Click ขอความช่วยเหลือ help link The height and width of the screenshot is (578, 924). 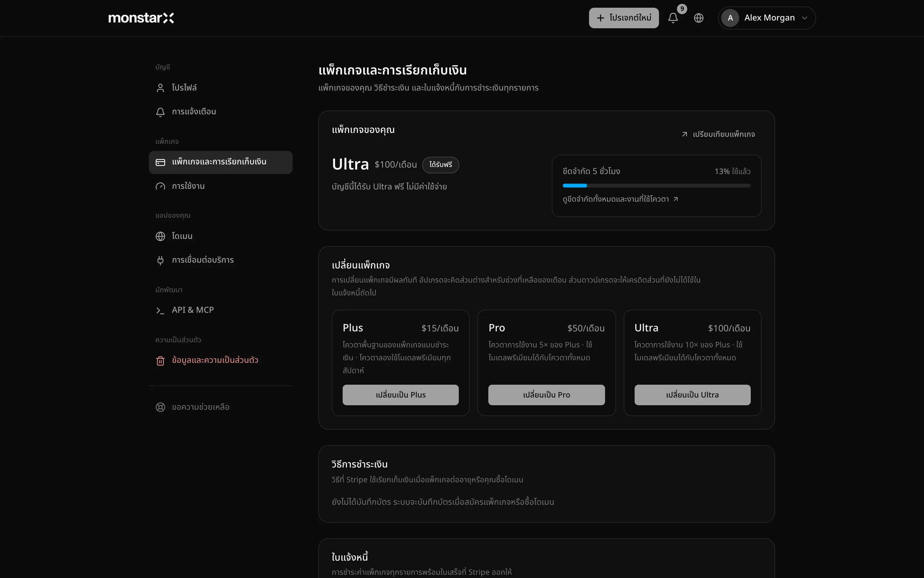[221, 407]
